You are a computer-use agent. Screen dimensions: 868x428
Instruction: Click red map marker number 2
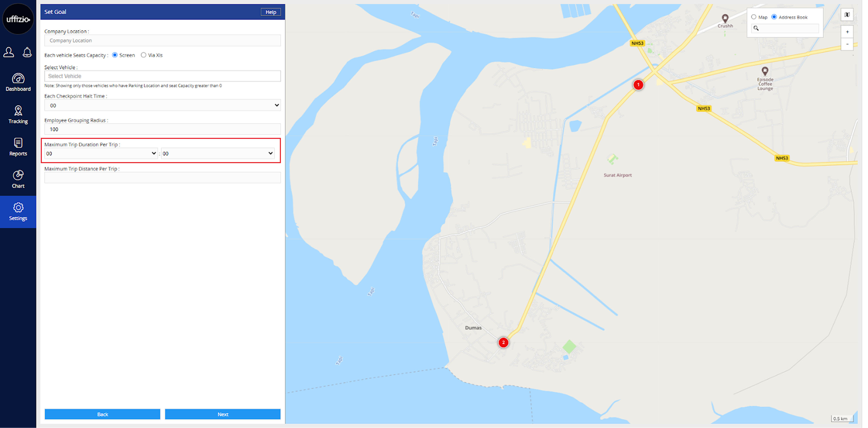[503, 342]
